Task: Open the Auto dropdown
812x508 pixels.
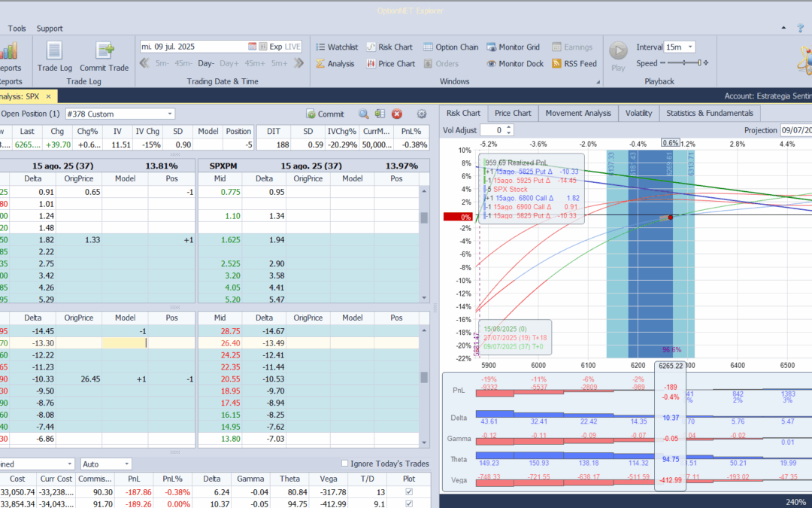Action: [126, 464]
